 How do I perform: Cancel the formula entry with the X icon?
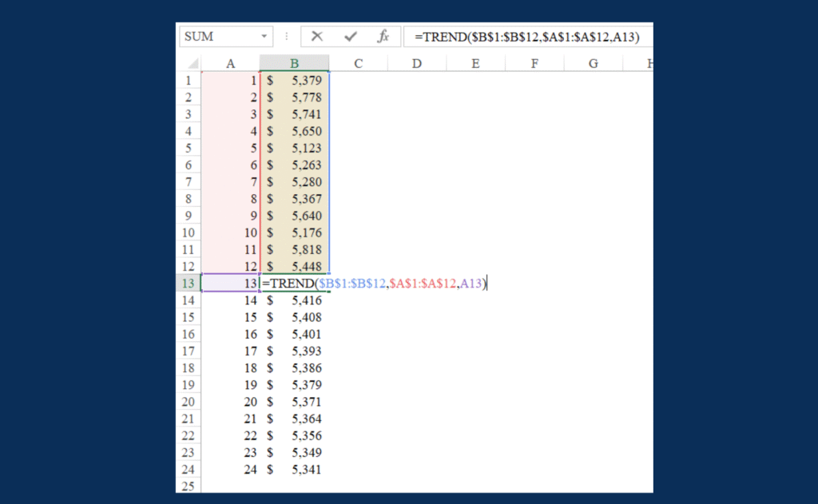(x=317, y=36)
